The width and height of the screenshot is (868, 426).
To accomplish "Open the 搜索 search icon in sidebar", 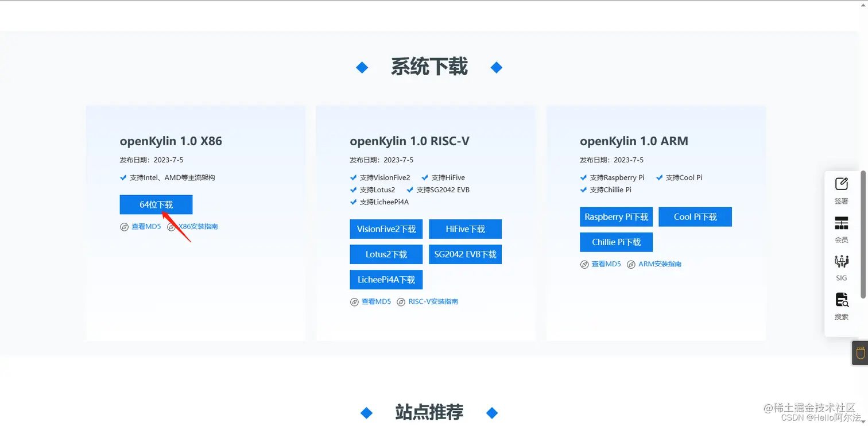I will [841, 305].
